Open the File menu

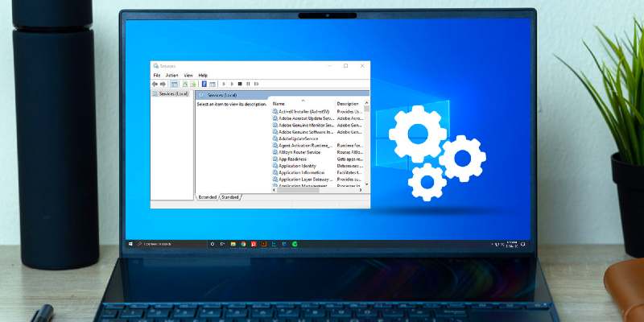click(157, 75)
